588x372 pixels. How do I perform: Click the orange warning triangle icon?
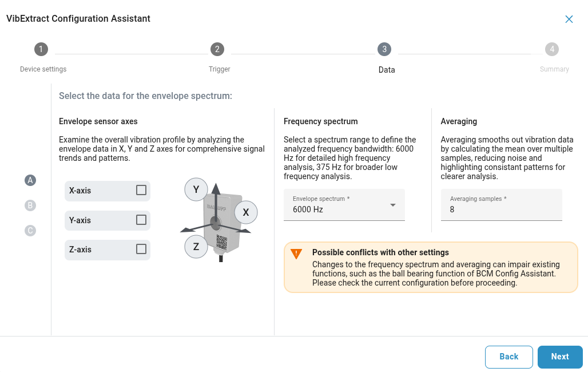[296, 254]
